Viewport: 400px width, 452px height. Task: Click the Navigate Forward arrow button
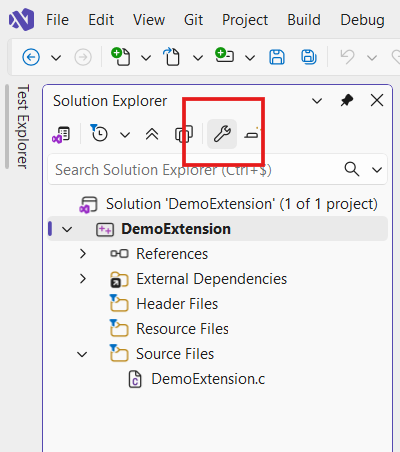pos(83,57)
